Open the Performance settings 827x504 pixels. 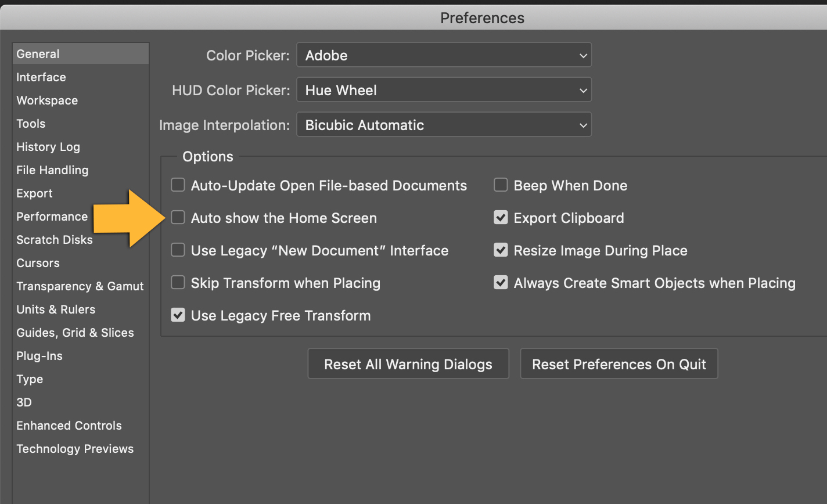tap(52, 216)
